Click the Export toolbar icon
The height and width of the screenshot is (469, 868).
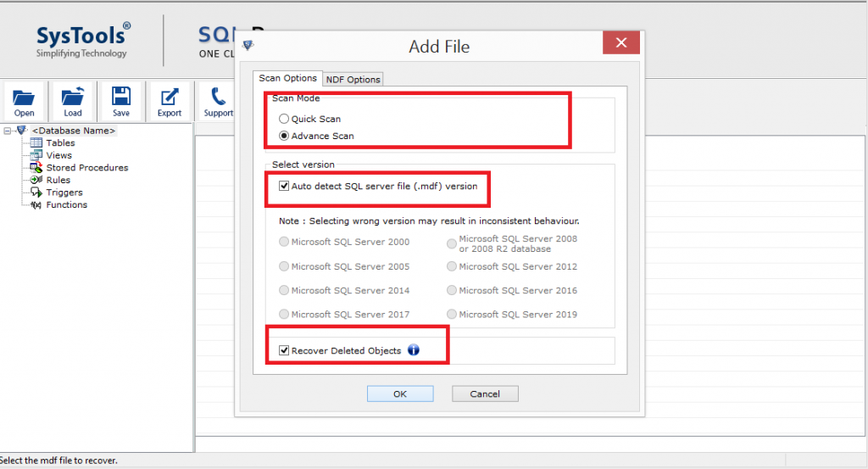pos(170,97)
